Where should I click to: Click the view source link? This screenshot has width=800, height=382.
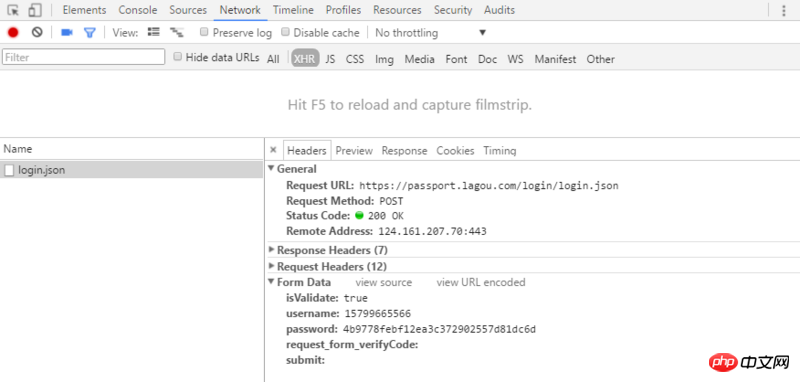(x=384, y=282)
